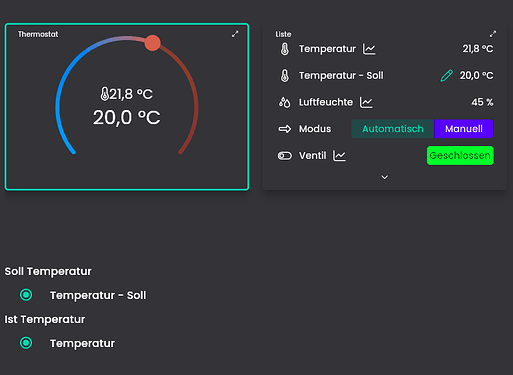Screen dimensions: 513x375
Task: Click the Ist Temperatur heading
Action: point(45,319)
